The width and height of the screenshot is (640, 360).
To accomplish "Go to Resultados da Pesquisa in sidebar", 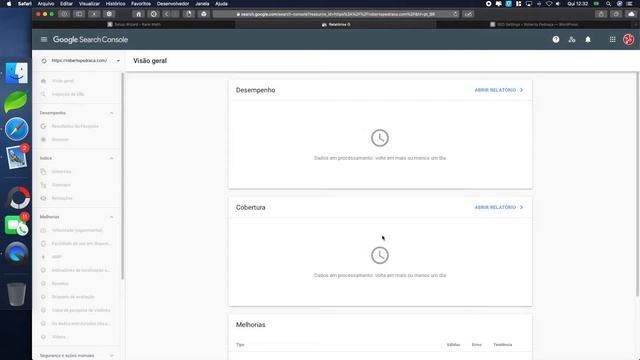I will 75,126.
